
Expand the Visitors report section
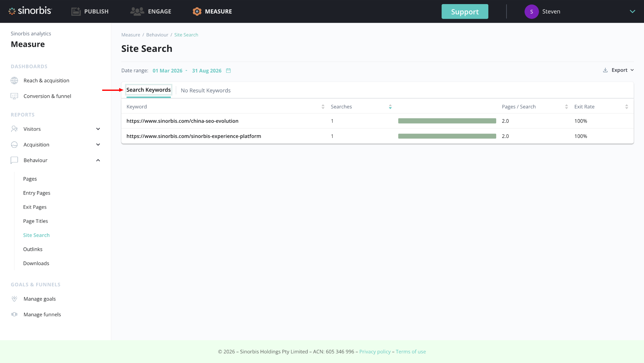(98, 129)
